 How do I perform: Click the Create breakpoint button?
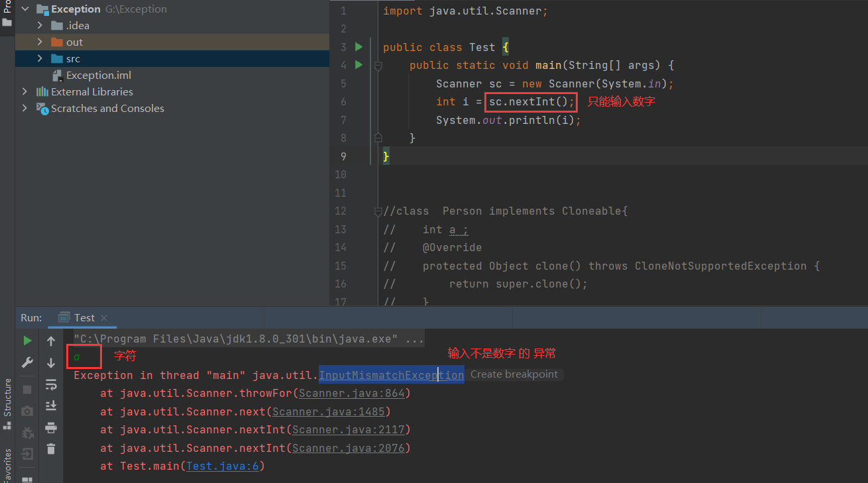click(514, 374)
